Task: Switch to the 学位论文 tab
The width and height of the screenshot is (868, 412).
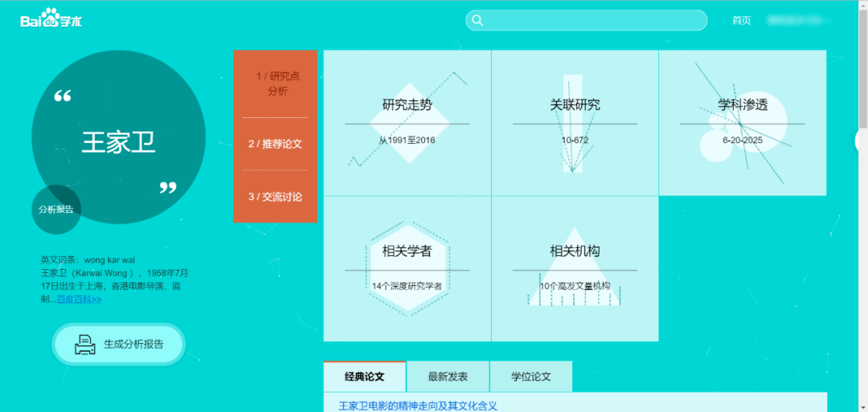Action: (x=531, y=377)
